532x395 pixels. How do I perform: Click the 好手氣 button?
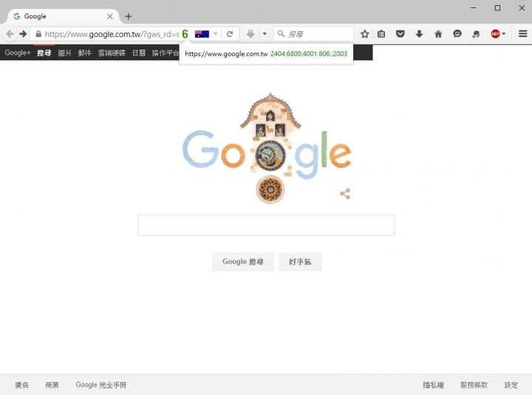coord(300,262)
